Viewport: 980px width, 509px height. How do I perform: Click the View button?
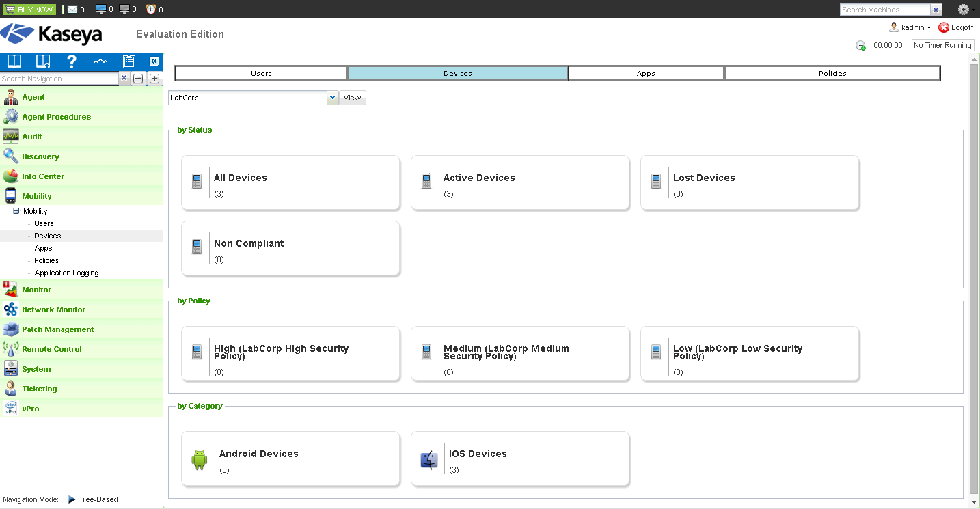tap(352, 98)
